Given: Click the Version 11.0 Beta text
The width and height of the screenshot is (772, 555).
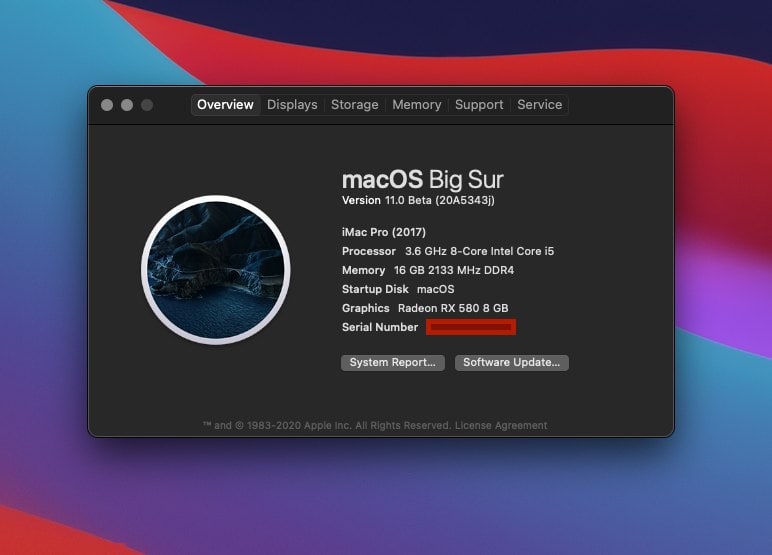Looking at the screenshot, I should point(418,200).
